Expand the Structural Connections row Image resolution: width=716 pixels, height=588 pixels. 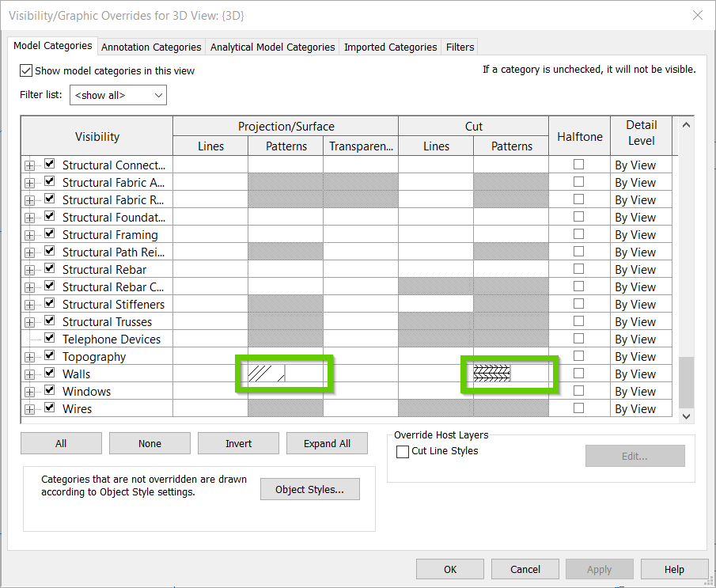coord(29,165)
